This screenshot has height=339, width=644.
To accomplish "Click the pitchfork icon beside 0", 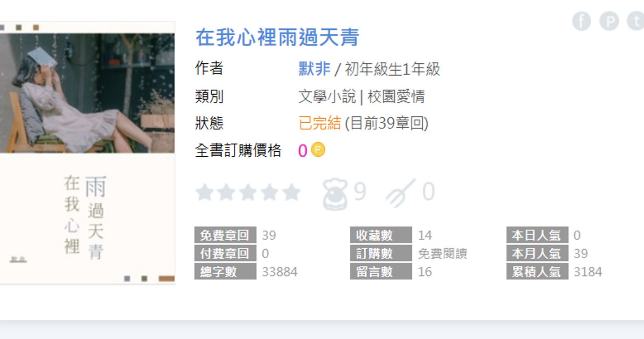I will 400,193.
